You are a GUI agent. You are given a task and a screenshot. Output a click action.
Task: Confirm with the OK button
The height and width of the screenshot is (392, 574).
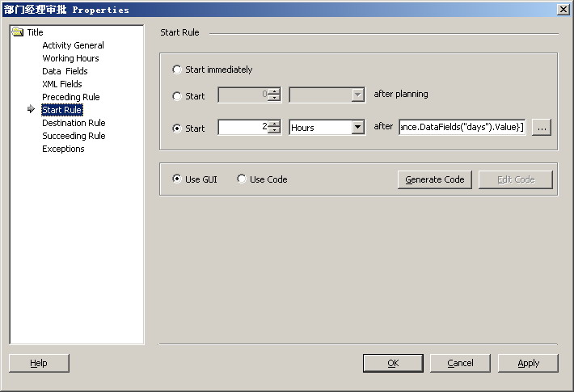393,363
